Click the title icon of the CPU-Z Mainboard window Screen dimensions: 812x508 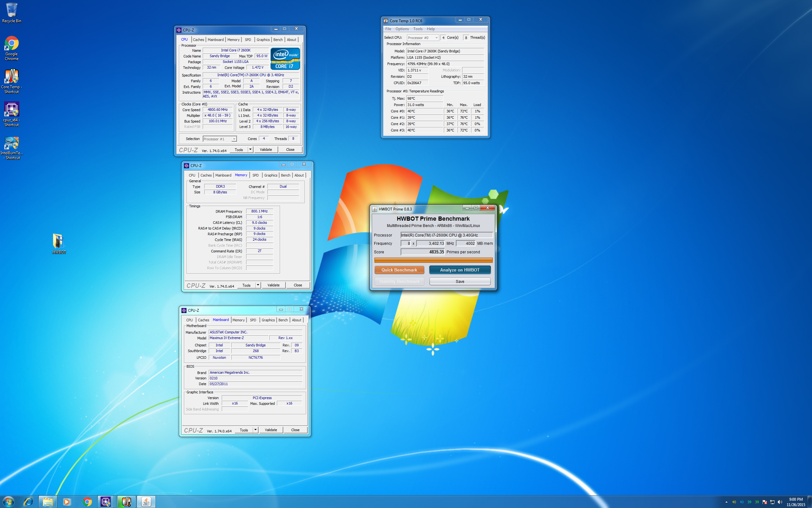[x=184, y=311]
